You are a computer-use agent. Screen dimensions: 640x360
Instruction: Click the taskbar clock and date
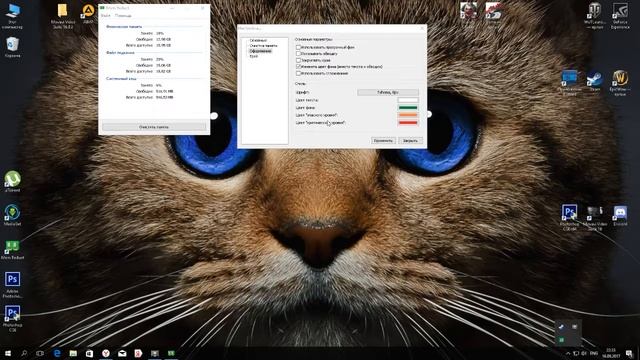pyautogui.click(x=611, y=353)
